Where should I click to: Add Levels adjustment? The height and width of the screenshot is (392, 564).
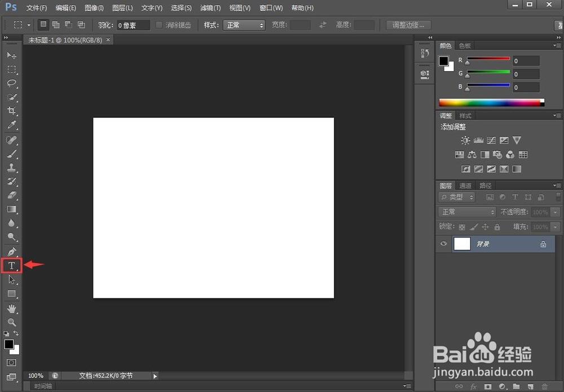pos(478,140)
